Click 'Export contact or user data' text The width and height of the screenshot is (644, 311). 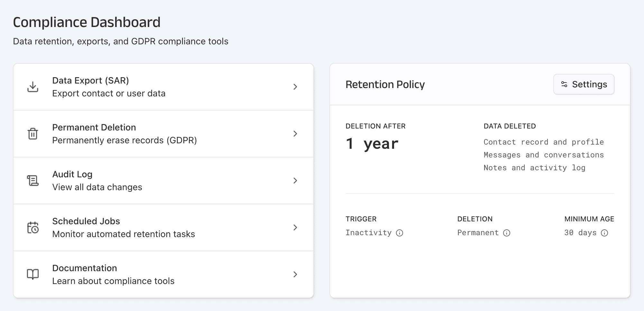pyautogui.click(x=109, y=93)
